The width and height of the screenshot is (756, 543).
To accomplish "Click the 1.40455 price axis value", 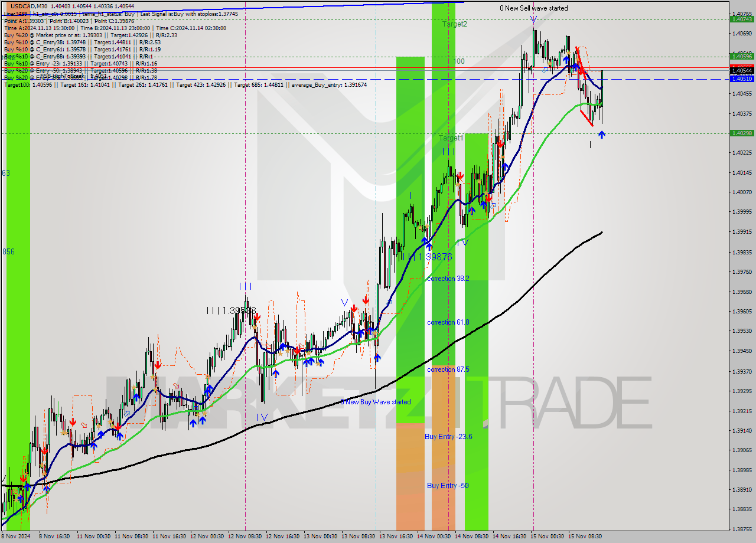I will (x=741, y=93).
